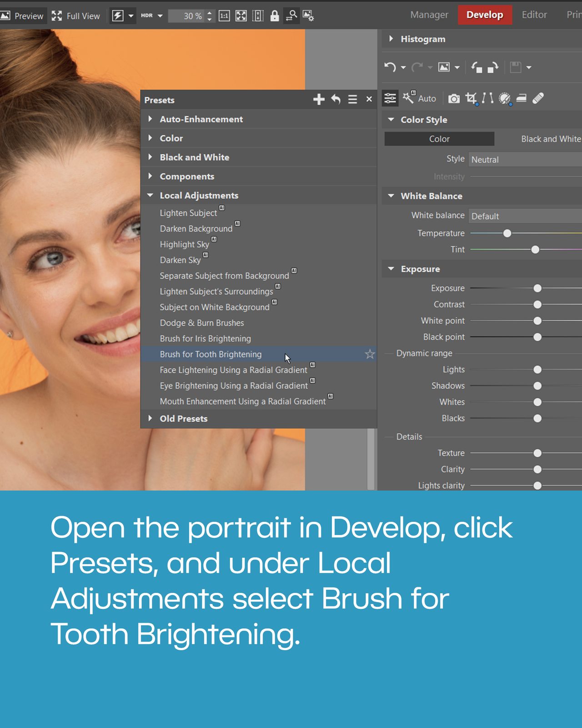The width and height of the screenshot is (582, 728).
Task: Click the undo arrow icon in Develop
Action: coord(390,67)
